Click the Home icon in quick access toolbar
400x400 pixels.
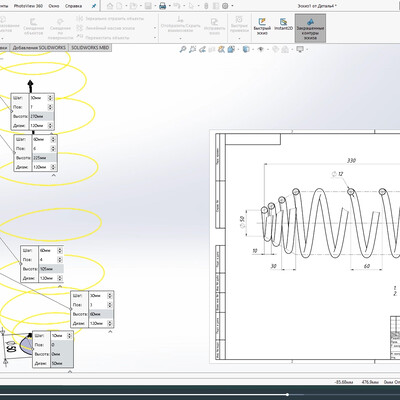point(110,6)
